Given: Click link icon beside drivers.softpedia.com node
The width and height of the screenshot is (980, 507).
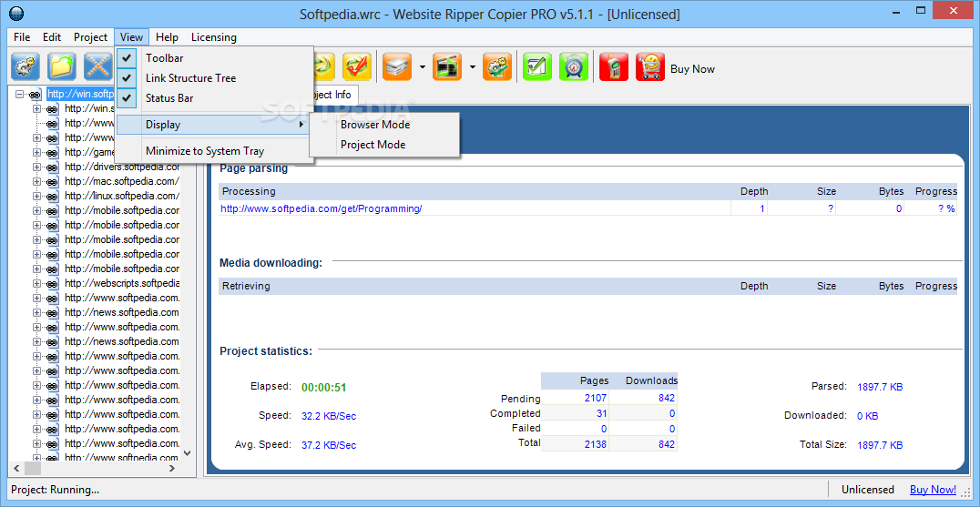Looking at the screenshot, I should click(52, 167).
